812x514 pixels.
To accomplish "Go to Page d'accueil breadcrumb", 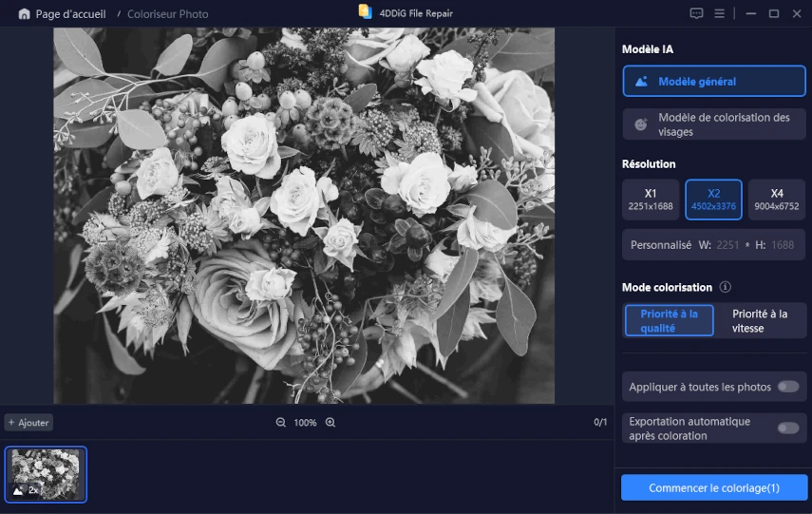I will (70, 14).
